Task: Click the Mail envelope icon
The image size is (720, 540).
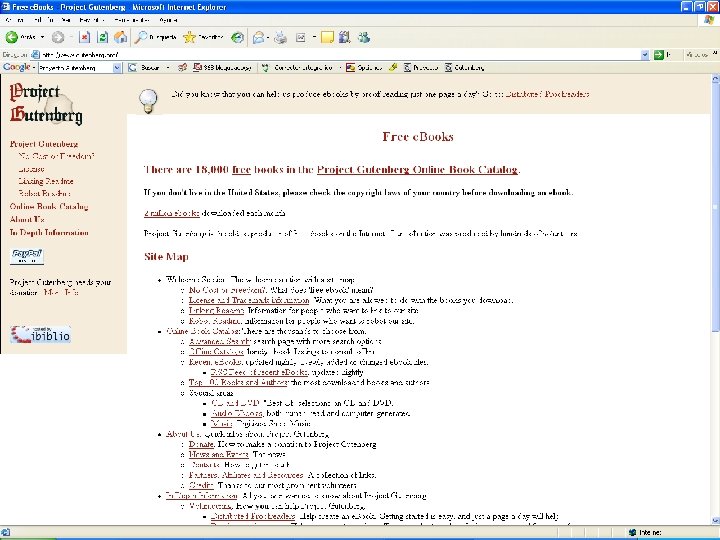Action: click(259, 37)
